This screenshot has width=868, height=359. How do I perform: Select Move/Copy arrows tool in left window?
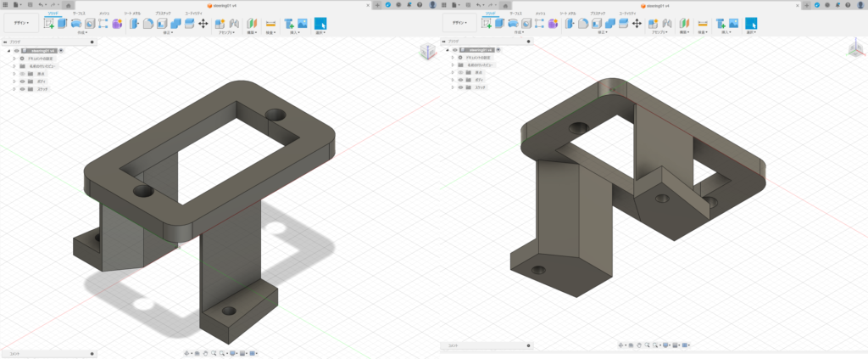click(x=203, y=24)
